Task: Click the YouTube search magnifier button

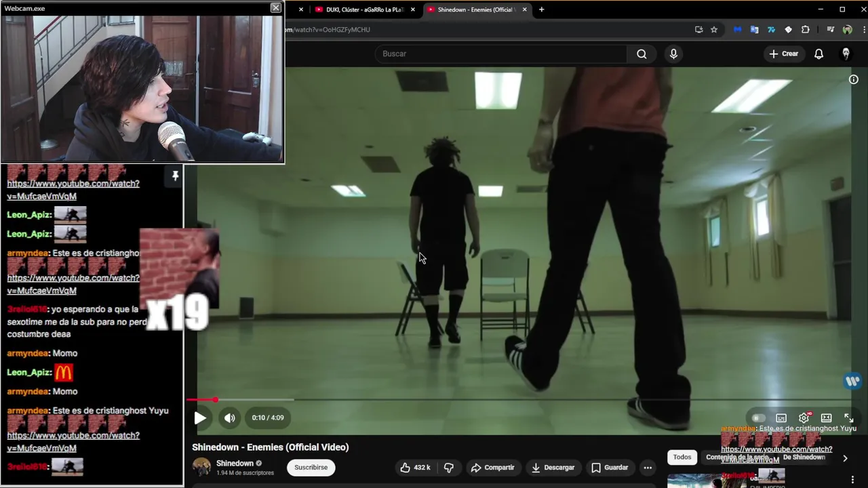Action: click(642, 54)
